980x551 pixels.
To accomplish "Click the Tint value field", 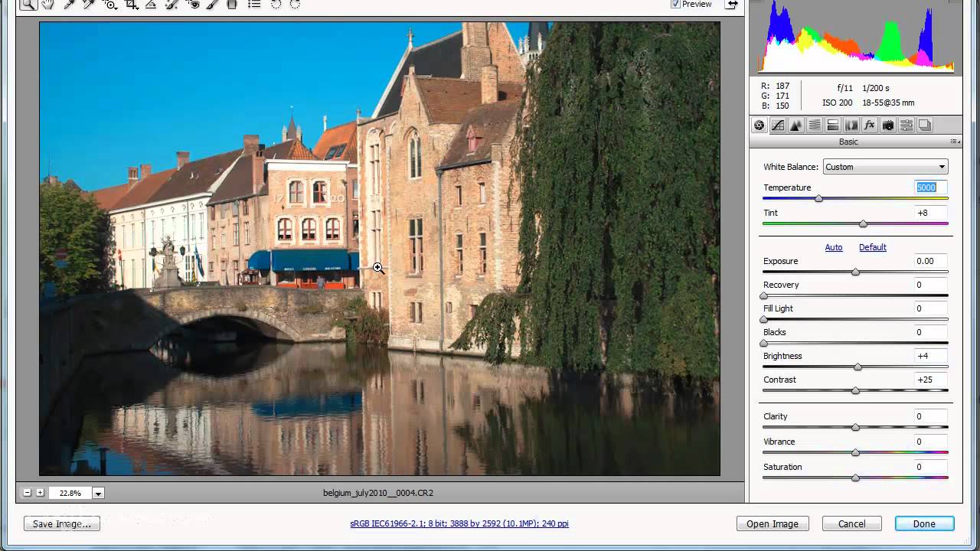I will (x=931, y=213).
